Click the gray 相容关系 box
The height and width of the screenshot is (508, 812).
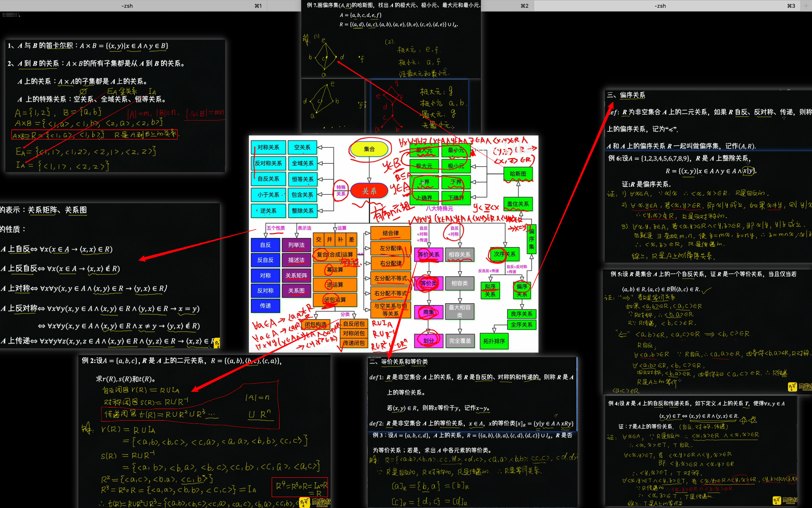tap(460, 254)
